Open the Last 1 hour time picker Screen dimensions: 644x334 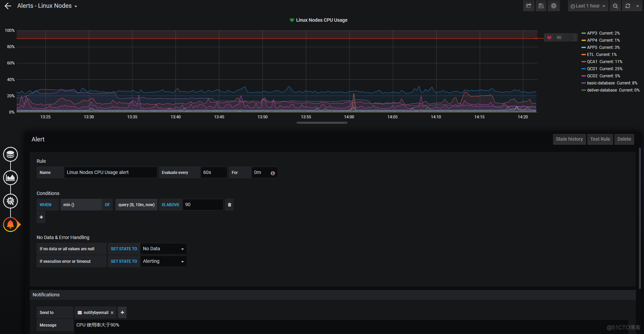coord(588,6)
